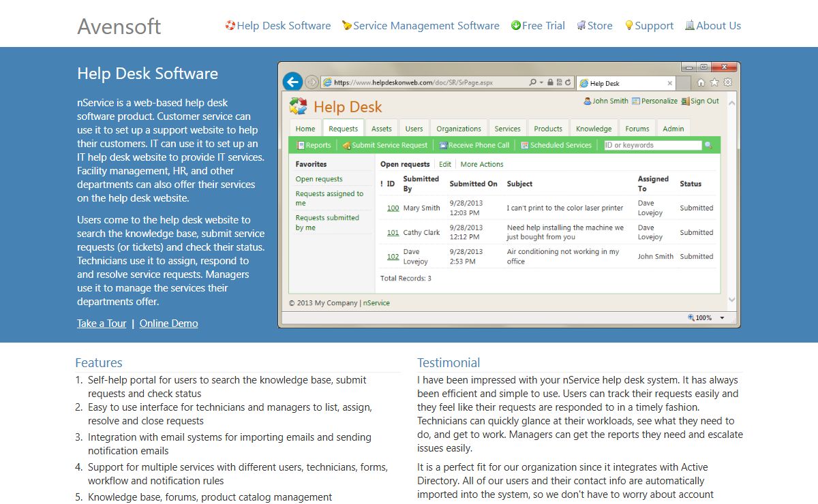The image size is (818, 504).
Task: Open the Organizations tab
Action: [459, 128]
